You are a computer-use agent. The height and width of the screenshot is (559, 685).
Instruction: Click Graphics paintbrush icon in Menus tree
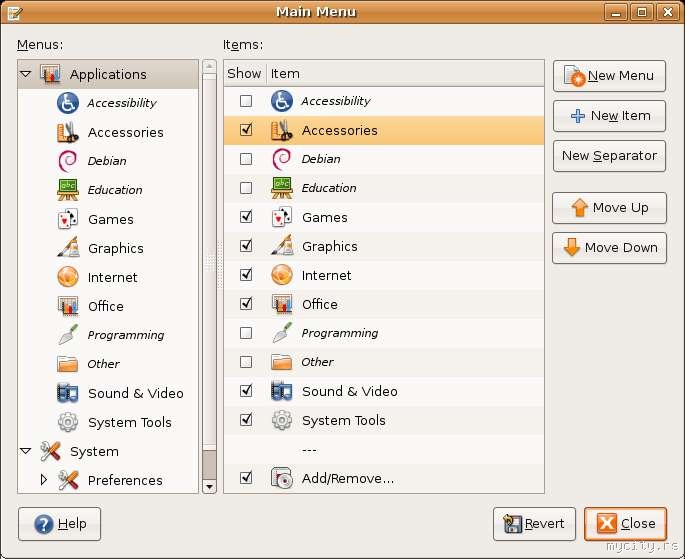click(x=68, y=248)
